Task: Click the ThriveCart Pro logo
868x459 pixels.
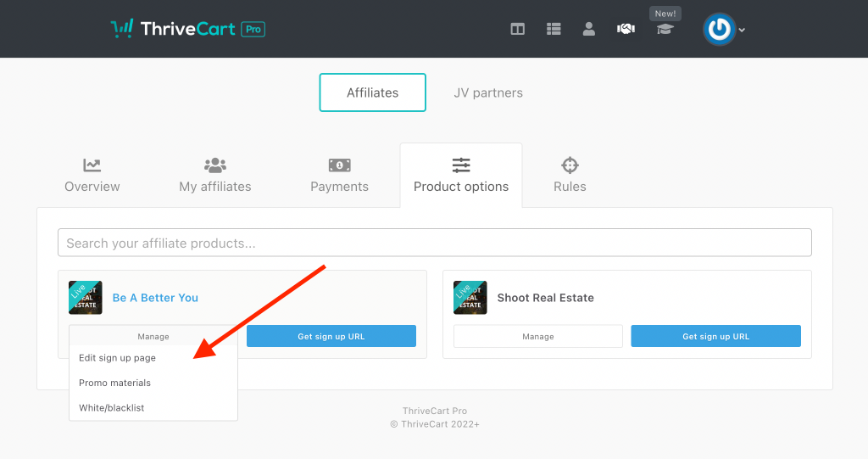Action: click(188, 28)
